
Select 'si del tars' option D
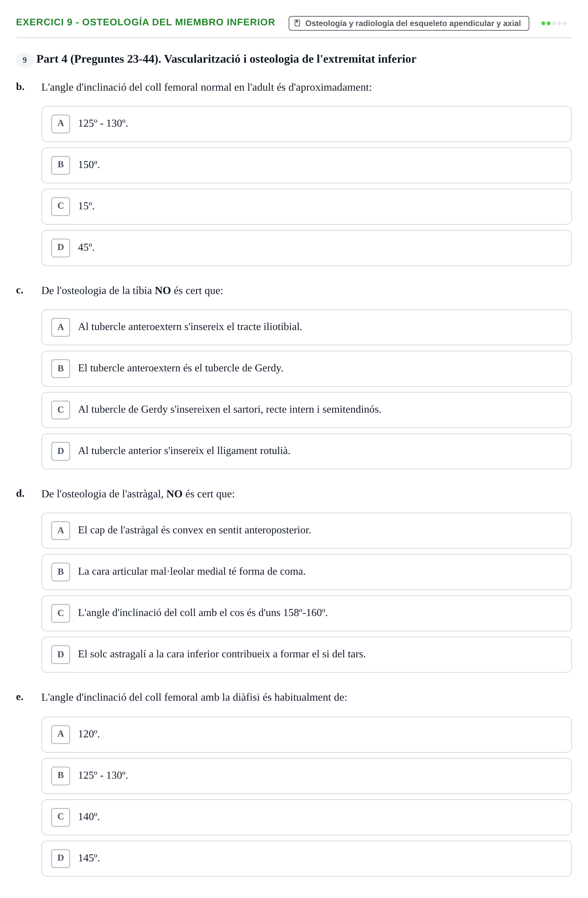pos(306,655)
